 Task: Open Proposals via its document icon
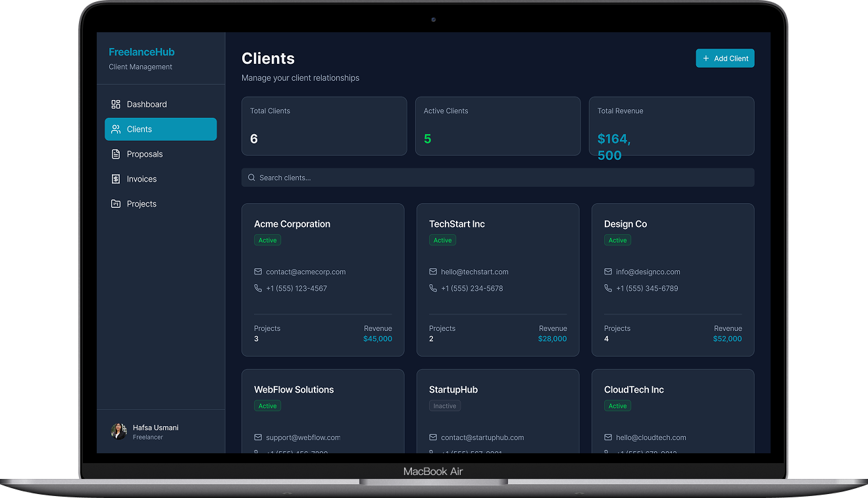pyautogui.click(x=116, y=154)
